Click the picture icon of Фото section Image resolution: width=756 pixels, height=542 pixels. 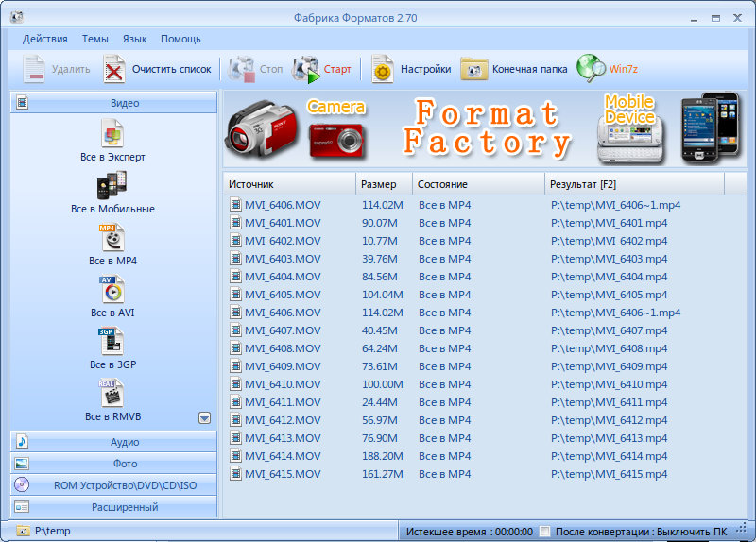[x=22, y=464]
